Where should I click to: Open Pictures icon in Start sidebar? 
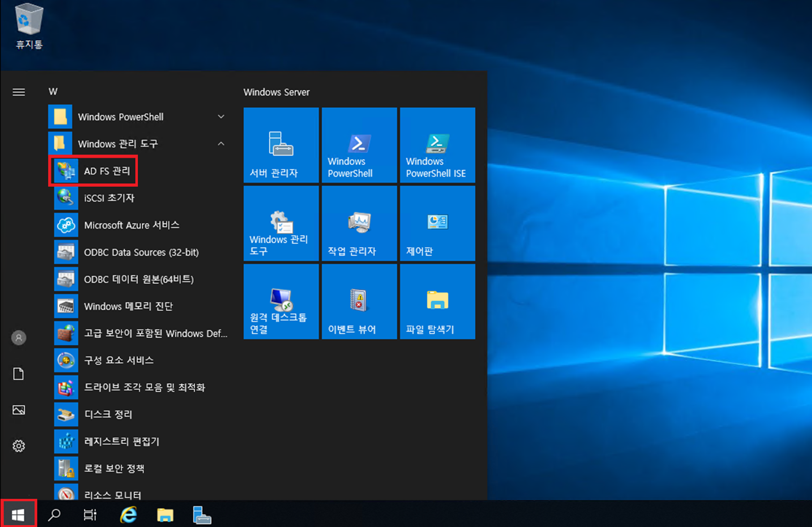[19, 410]
